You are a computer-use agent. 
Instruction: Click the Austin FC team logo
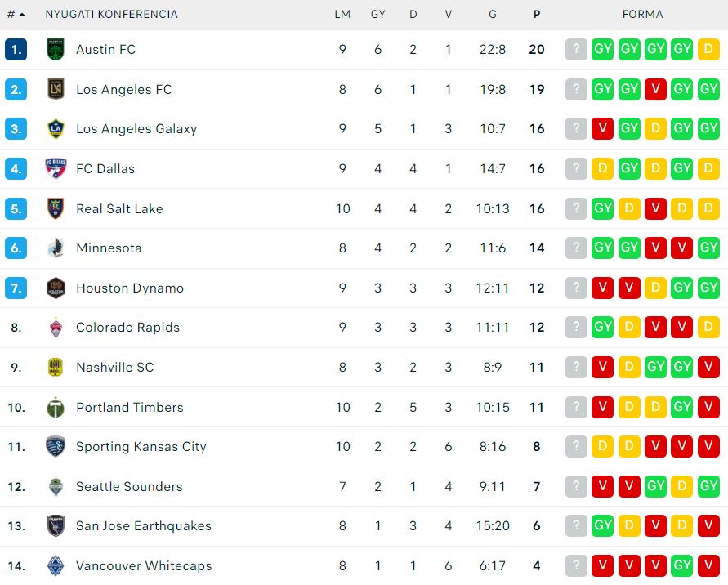point(56,50)
